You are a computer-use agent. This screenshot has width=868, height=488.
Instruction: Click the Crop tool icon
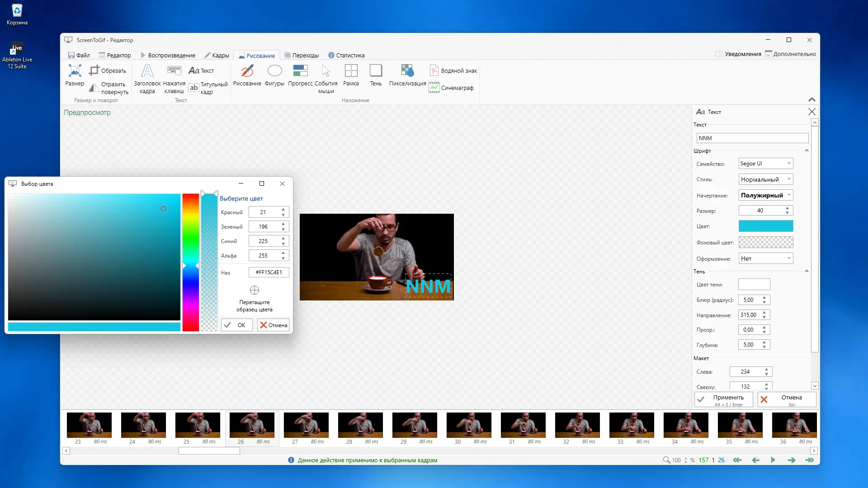pos(94,70)
